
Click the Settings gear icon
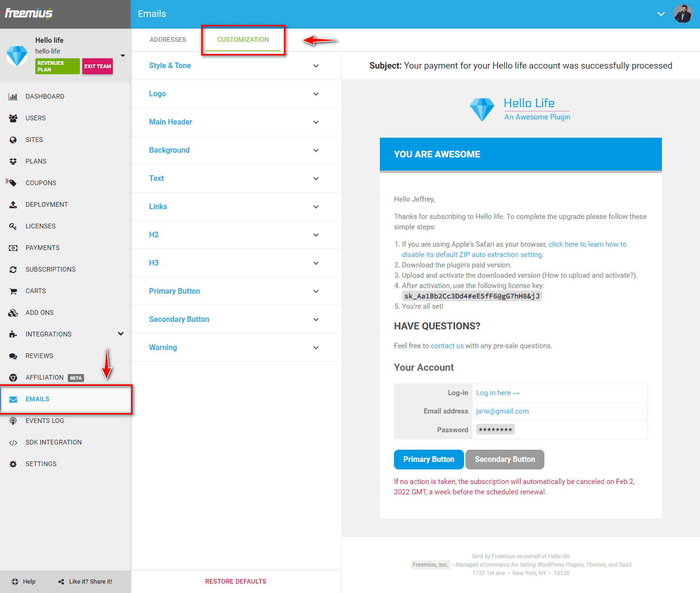pyautogui.click(x=13, y=464)
